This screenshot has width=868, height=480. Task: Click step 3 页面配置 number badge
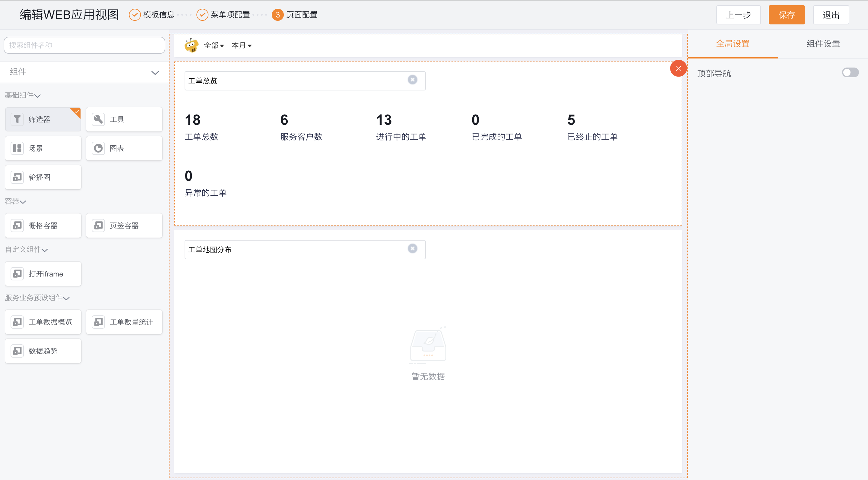click(x=278, y=15)
